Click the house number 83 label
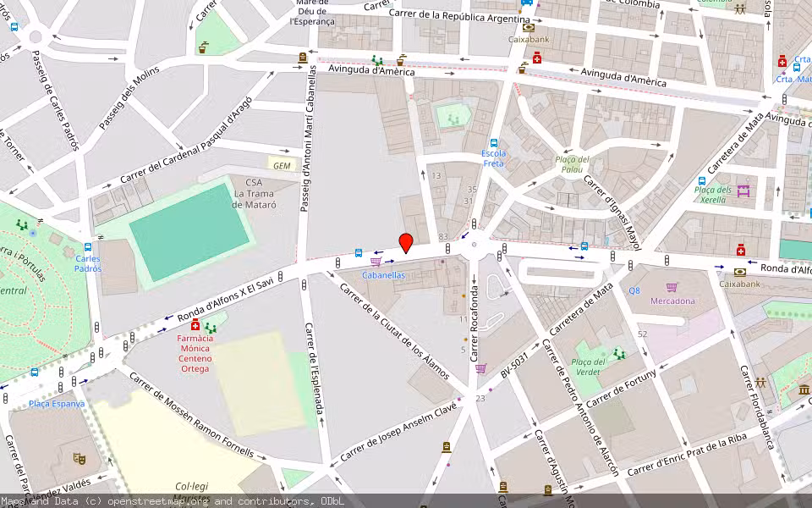Screen dimensions: 812x508 click(x=444, y=235)
